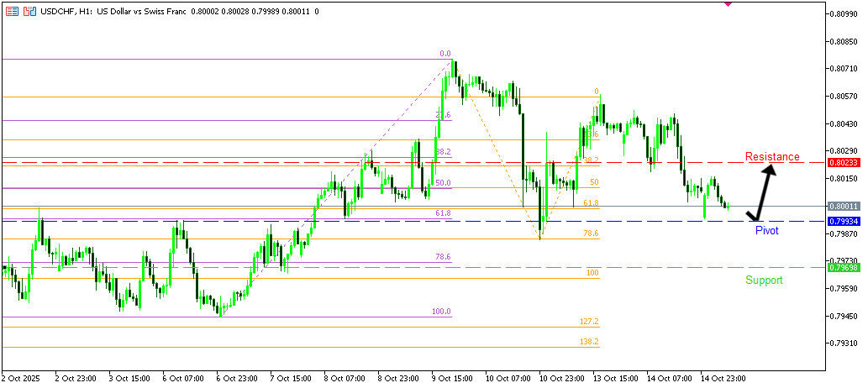Select the blue Pivot text label
The image size is (868, 388).
coord(766,230)
